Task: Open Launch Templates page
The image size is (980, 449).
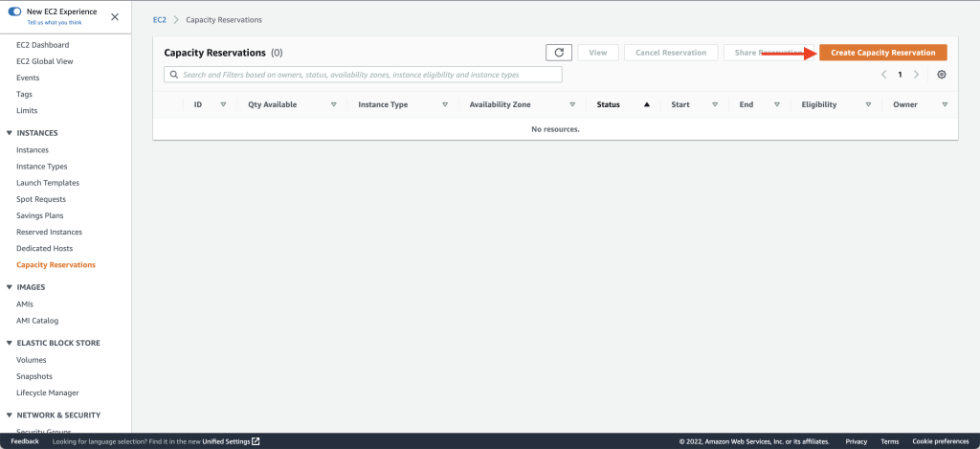Action: pyautogui.click(x=48, y=183)
